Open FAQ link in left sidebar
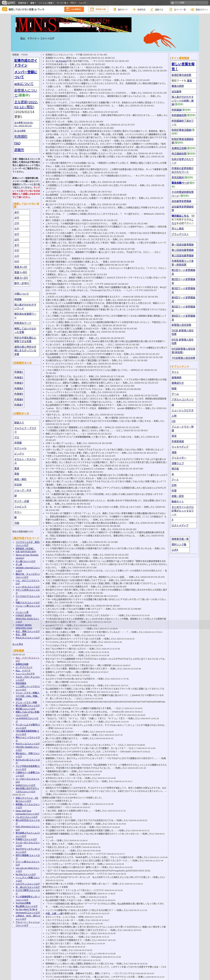This screenshot has width=210, height=980. pos(17,143)
